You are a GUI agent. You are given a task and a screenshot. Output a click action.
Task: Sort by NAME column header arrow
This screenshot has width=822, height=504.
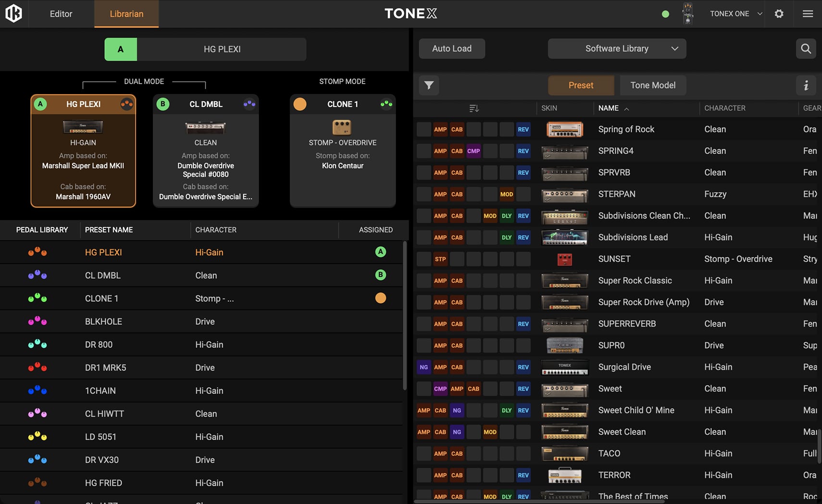pos(626,109)
